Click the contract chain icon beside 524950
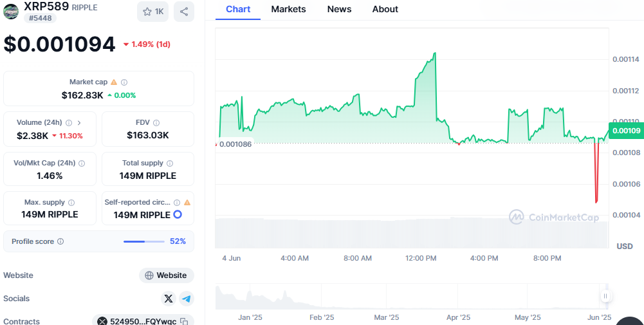Screen dimensions: 644x325 click(102, 321)
